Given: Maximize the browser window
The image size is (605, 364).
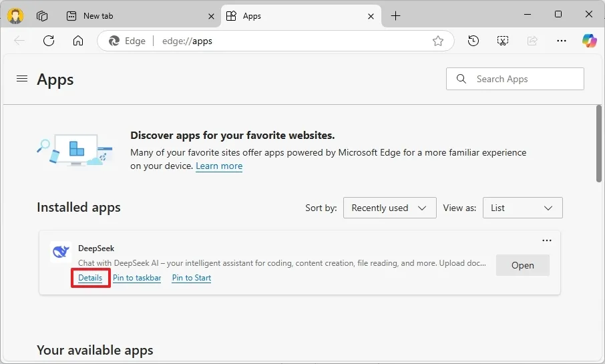Looking at the screenshot, I should click(558, 14).
